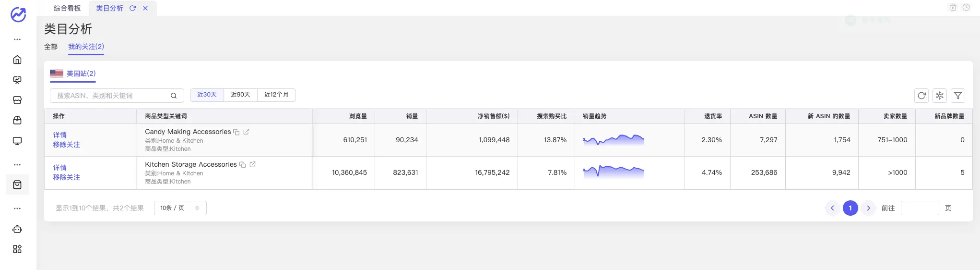Open the 10条 / 页 page size dropdown
980x270 pixels.
(180, 208)
